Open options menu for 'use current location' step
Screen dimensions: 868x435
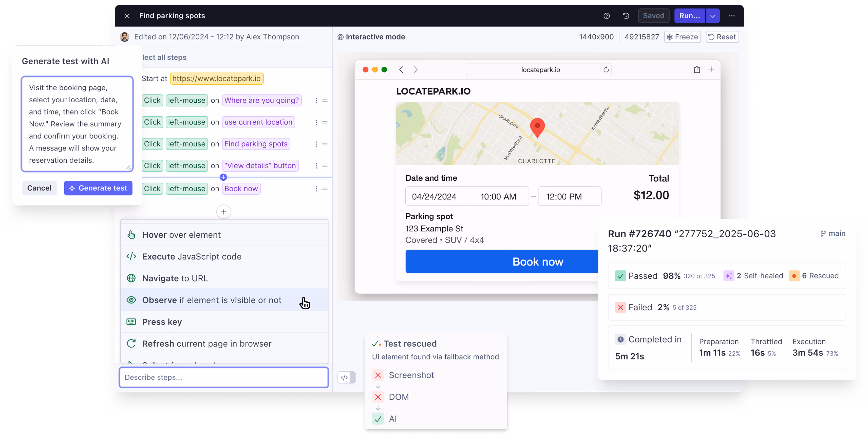pyautogui.click(x=316, y=122)
